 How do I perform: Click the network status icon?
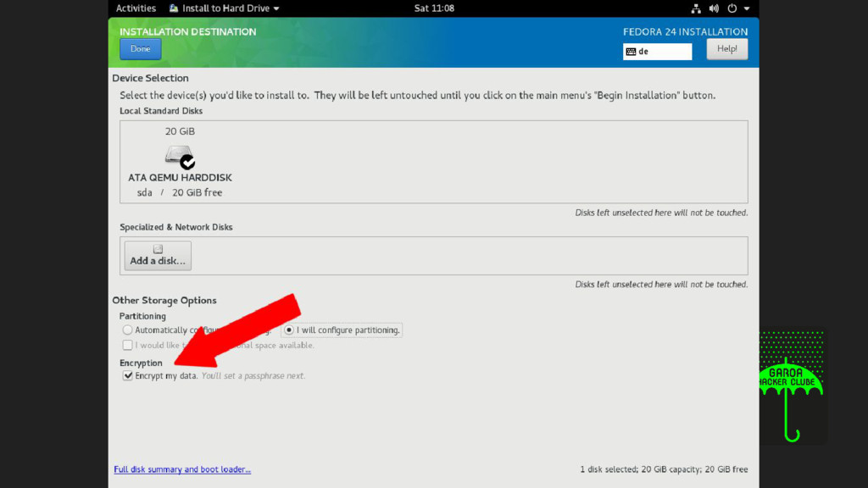click(696, 8)
